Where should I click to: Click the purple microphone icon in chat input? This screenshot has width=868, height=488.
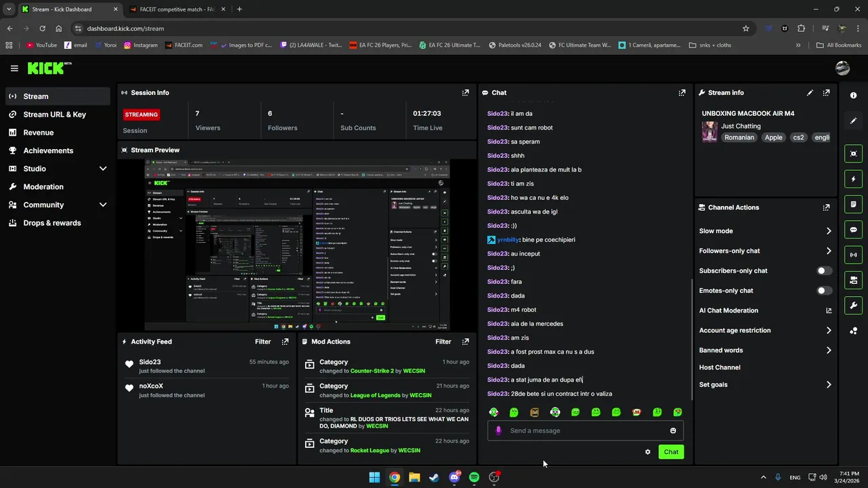pyautogui.click(x=498, y=430)
